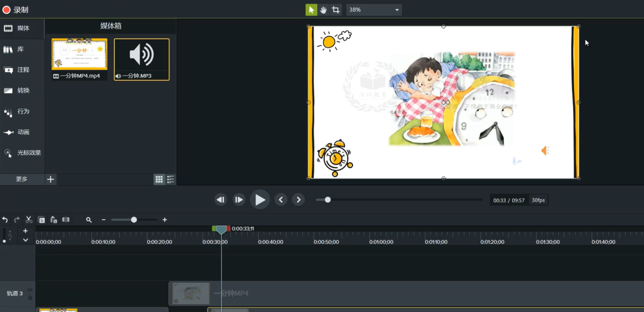Start recording with the 录制 button
Image resolution: width=644 pixels, height=312 pixels.
(x=16, y=10)
